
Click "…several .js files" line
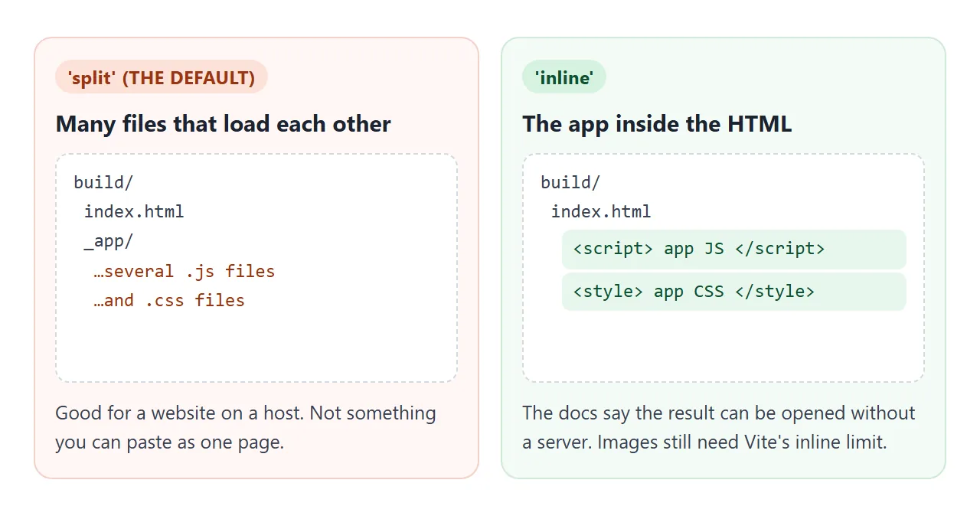pos(184,271)
